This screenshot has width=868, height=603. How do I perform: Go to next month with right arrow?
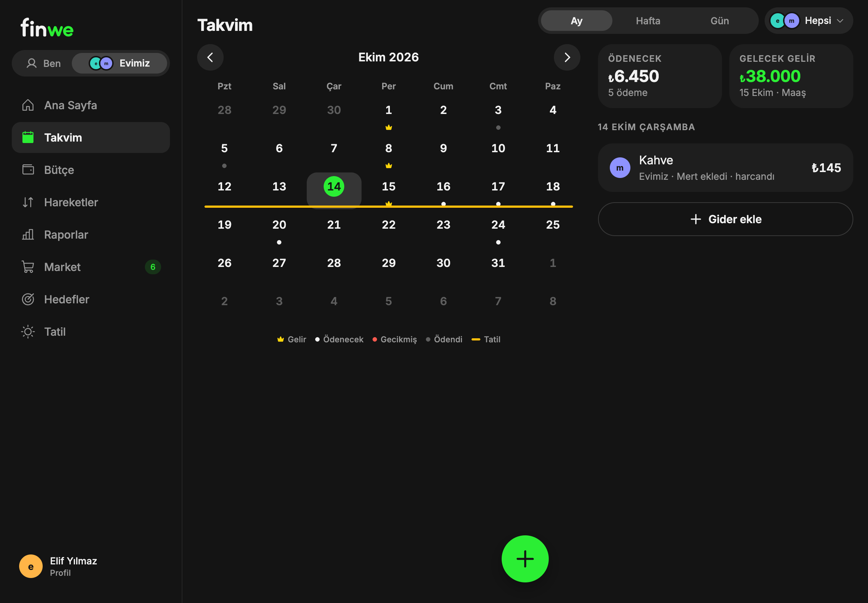[x=567, y=57]
